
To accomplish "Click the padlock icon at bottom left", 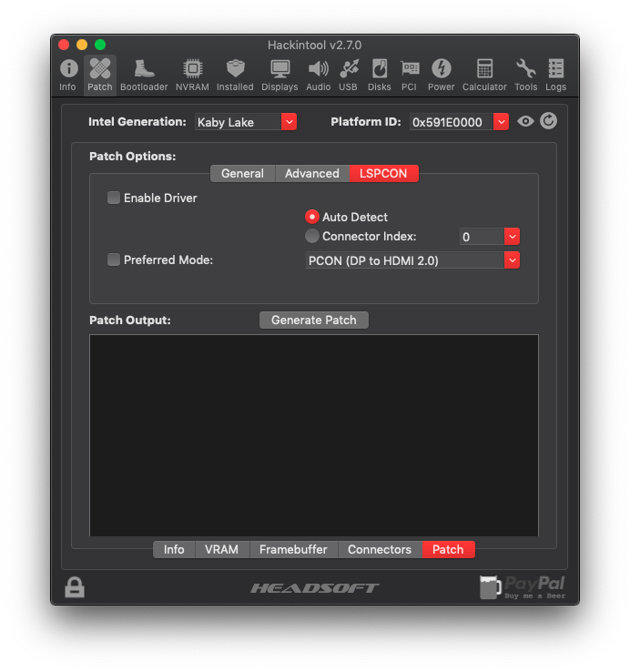I will click(75, 587).
